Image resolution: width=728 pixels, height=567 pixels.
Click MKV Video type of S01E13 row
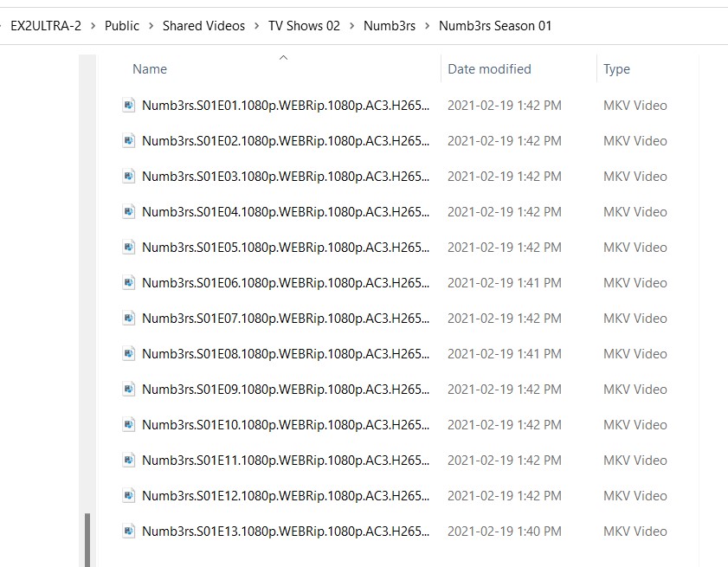click(x=635, y=532)
